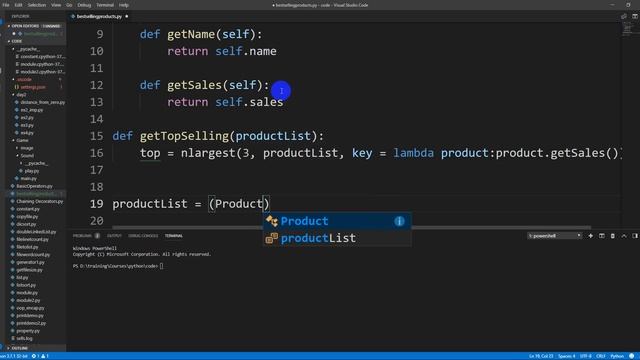640x360 pixels.
Task: Open the View menu
Action: 56,5
